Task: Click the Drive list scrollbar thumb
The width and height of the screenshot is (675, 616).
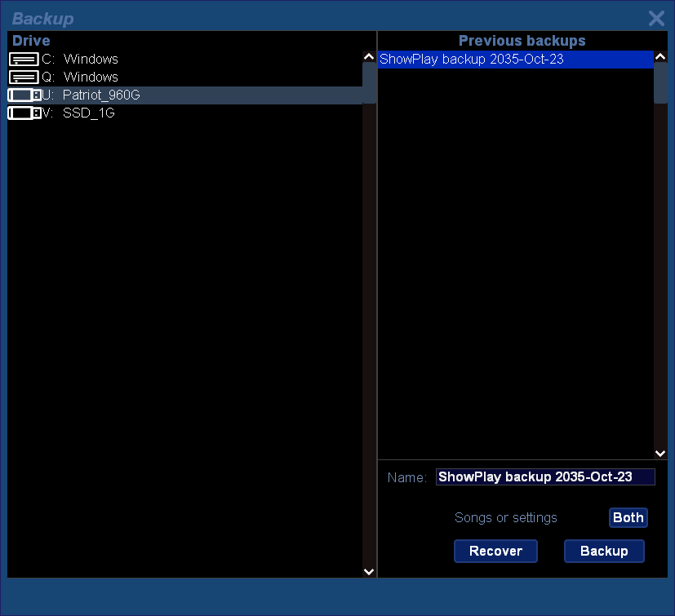Action: 369,84
